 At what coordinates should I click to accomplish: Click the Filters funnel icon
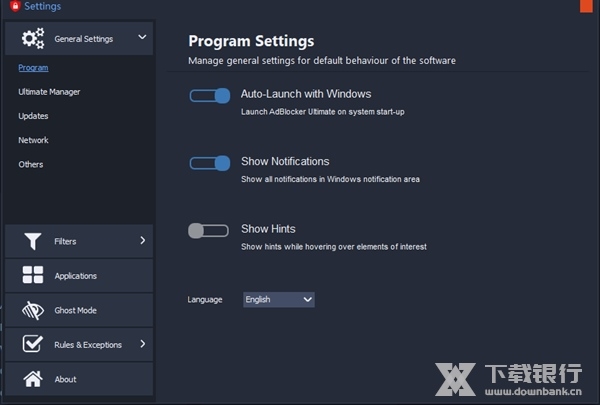click(x=33, y=241)
